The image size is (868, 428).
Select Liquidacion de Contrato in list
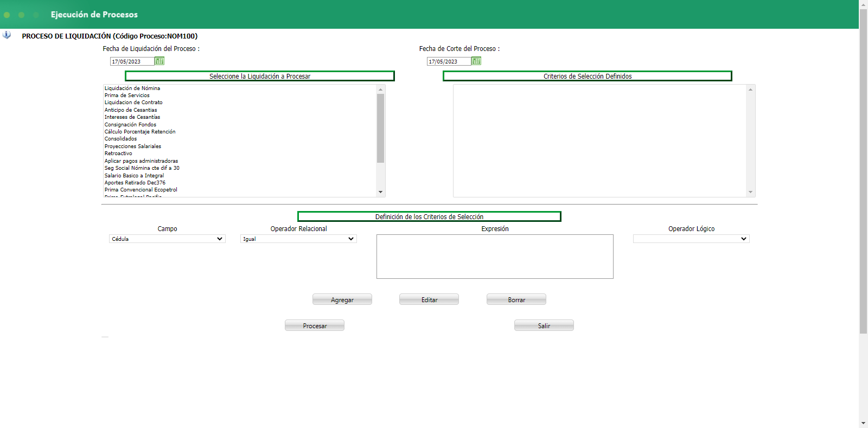coord(239,103)
